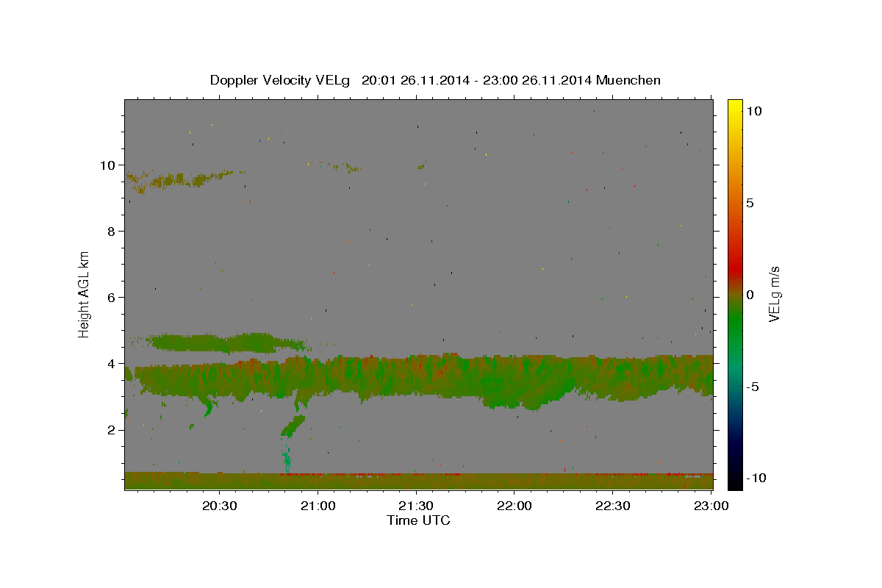Image resolution: width=882 pixels, height=588 pixels.
Task: Click the 21:30 time tick label
Action: point(417,506)
